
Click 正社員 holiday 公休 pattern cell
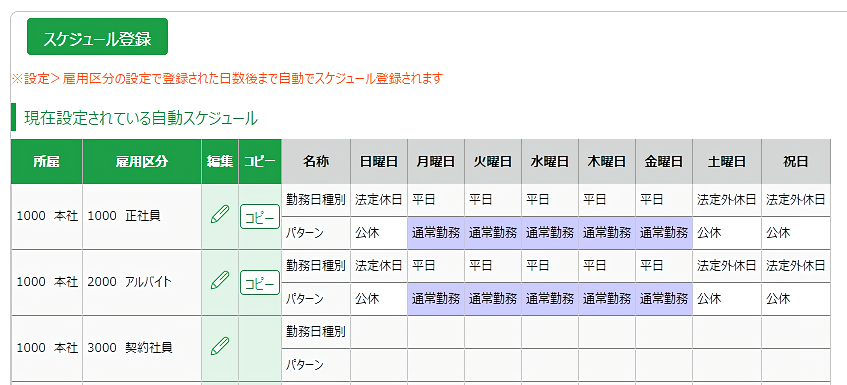tap(796, 233)
